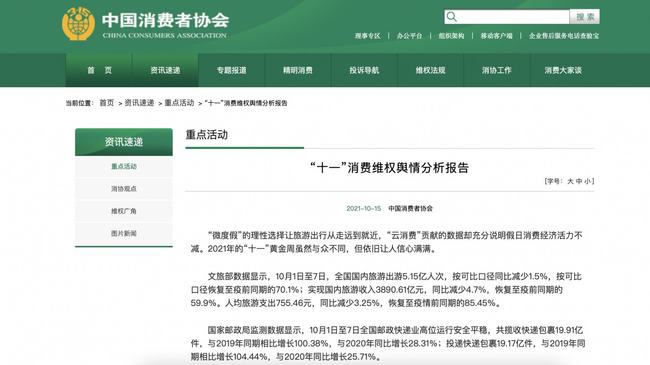The width and height of the screenshot is (650, 365).
Task: Open 投诉导航 navigation item
Action: click(364, 70)
